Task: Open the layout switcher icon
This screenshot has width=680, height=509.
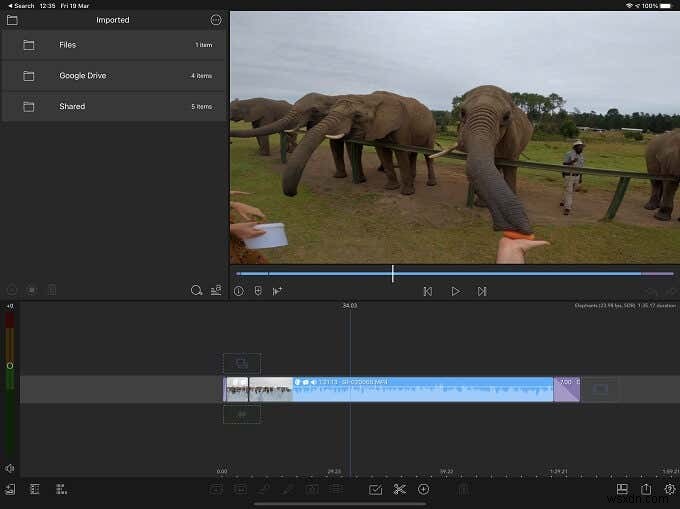Action: pos(621,489)
